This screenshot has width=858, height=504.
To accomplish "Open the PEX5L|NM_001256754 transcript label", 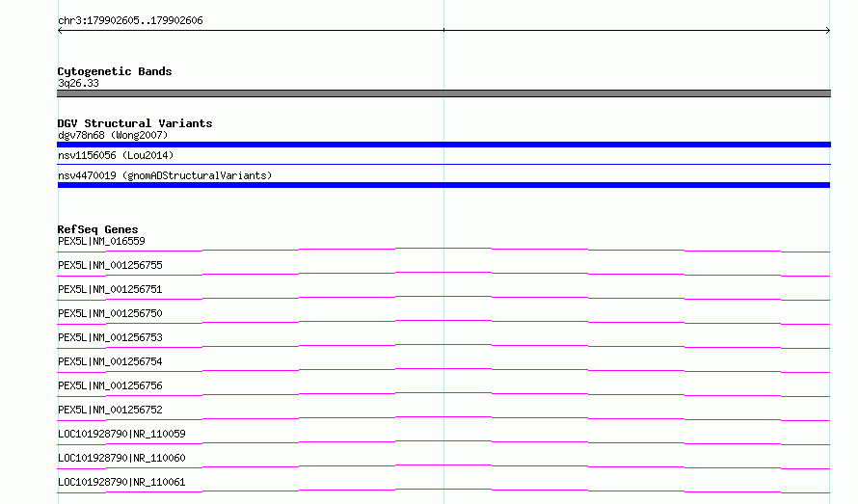I will (110, 361).
